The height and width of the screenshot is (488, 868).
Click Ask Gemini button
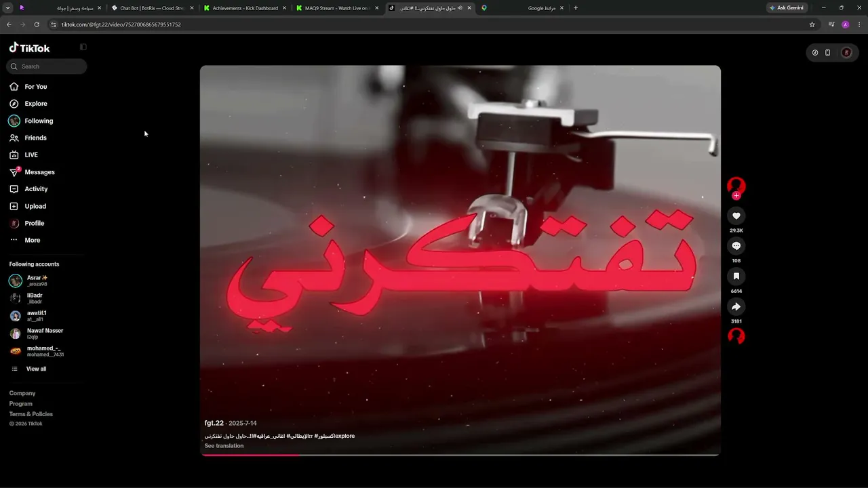[787, 8]
